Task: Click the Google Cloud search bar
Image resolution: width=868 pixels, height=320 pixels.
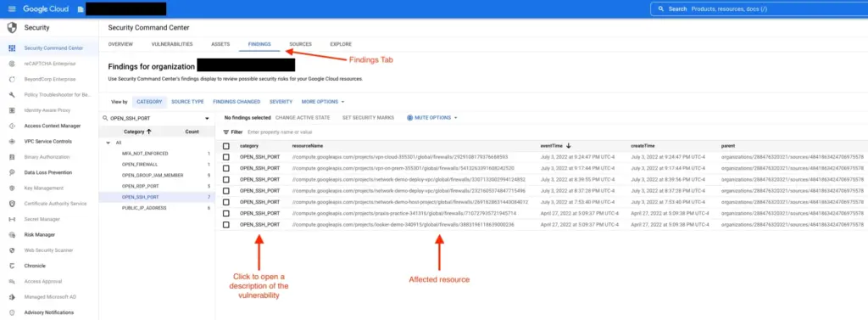Action: click(759, 8)
